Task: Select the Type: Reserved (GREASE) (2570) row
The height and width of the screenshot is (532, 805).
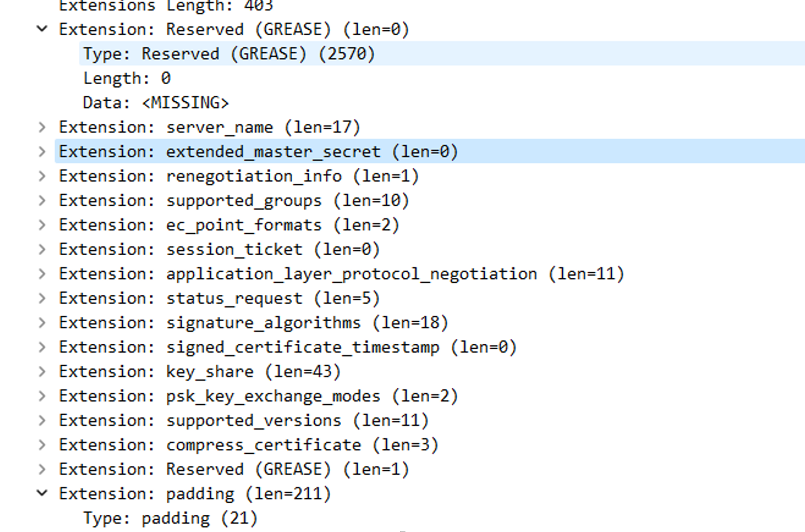Action: 229,54
